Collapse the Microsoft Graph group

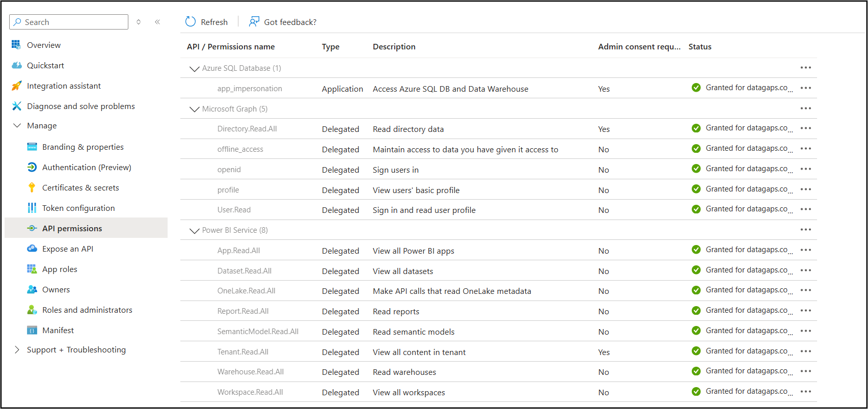[194, 109]
